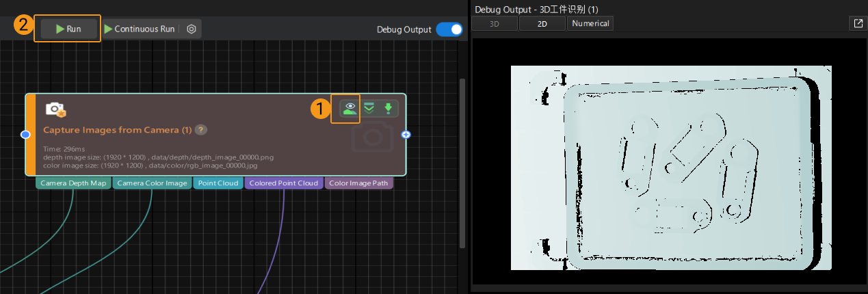Toggle the step's eye visualization icon

pyautogui.click(x=350, y=108)
